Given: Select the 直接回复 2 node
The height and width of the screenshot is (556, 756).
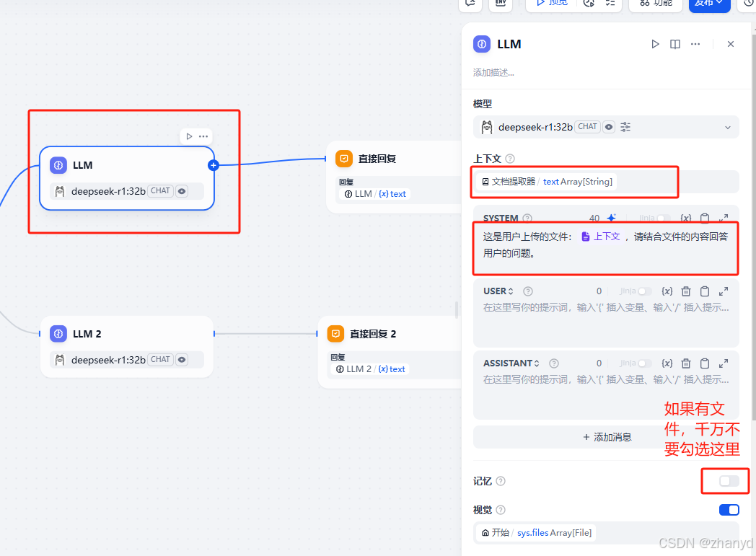Looking at the screenshot, I should coord(390,352).
